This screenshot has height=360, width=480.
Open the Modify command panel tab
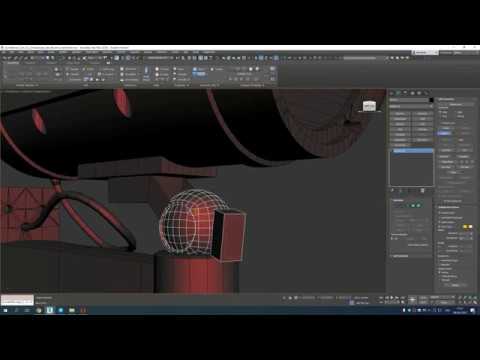tap(399, 93)
